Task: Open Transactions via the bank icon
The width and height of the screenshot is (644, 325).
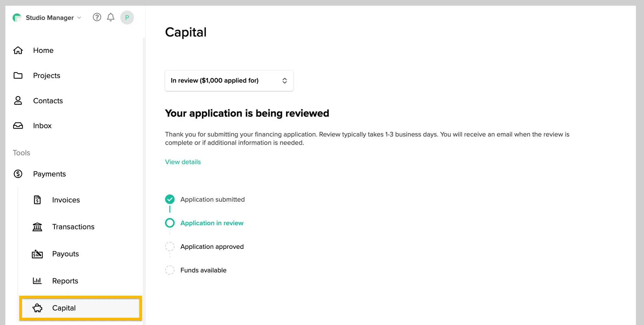Action: tap(37, 227)
